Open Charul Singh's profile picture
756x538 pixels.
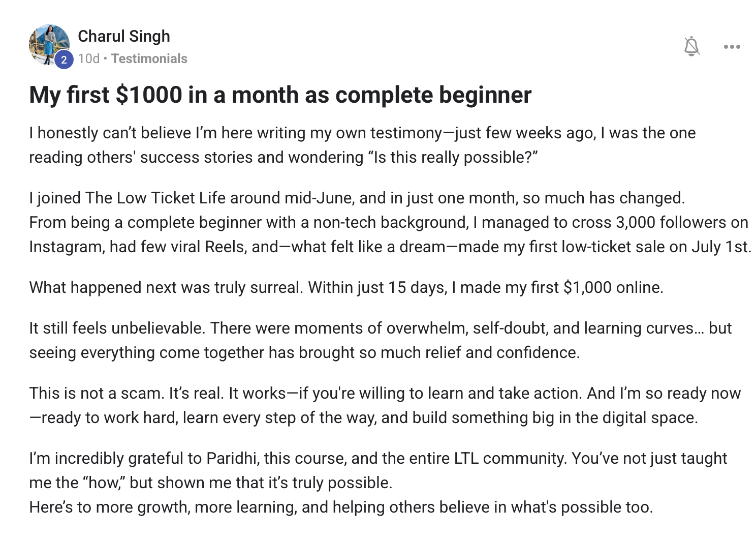coord(47,43)
